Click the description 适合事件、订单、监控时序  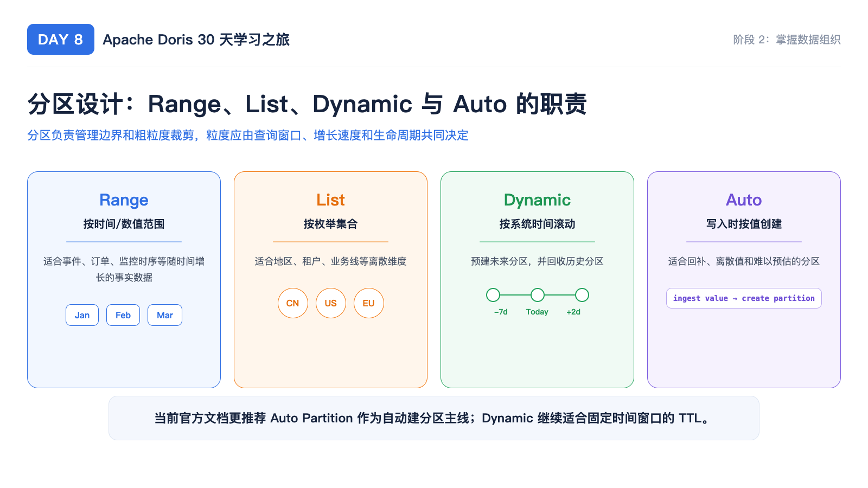click(124, 269)
